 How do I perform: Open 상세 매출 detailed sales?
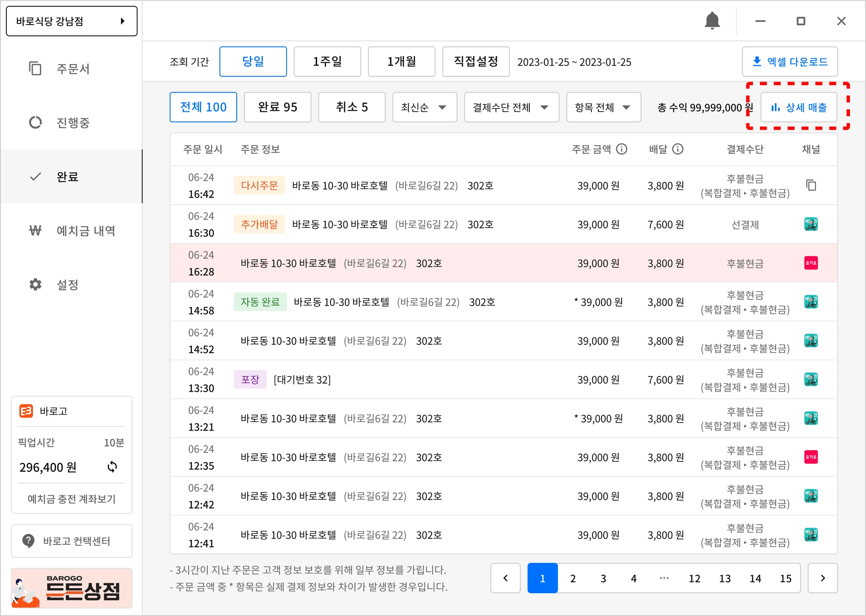click(x=798, y=107)
